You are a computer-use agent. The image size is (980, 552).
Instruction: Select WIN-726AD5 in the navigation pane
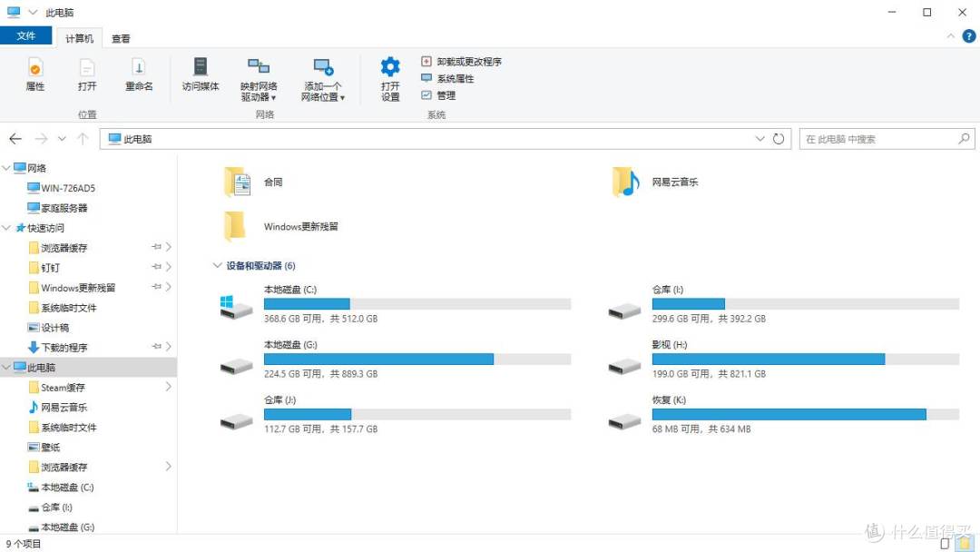click(62, 188)
